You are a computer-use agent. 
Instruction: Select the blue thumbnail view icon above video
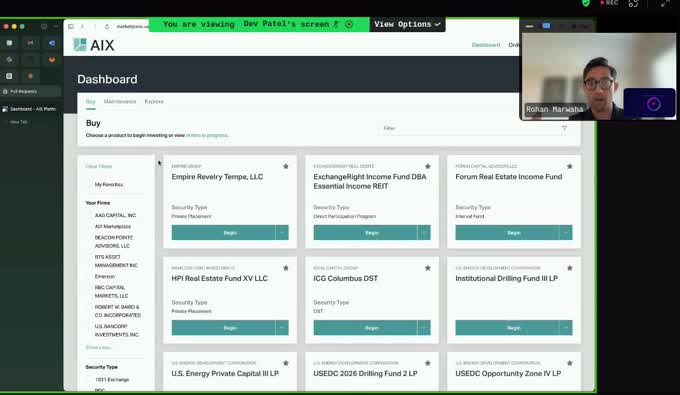click(x=546, y=26)
